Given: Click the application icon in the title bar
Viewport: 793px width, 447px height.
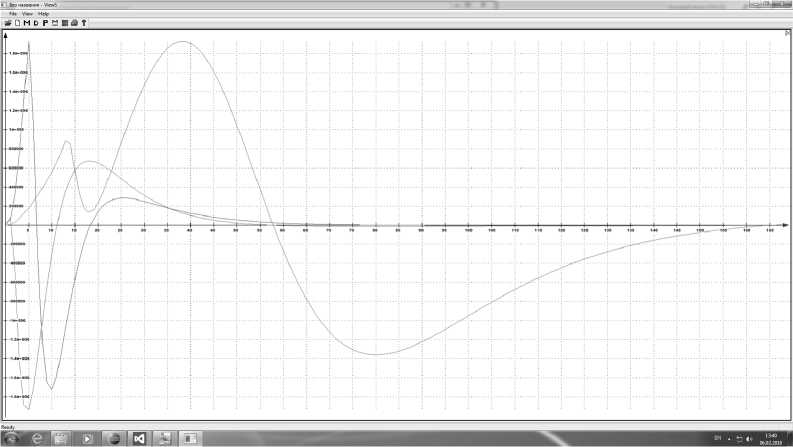Looking at the screenshot, I should coord(3,5).
